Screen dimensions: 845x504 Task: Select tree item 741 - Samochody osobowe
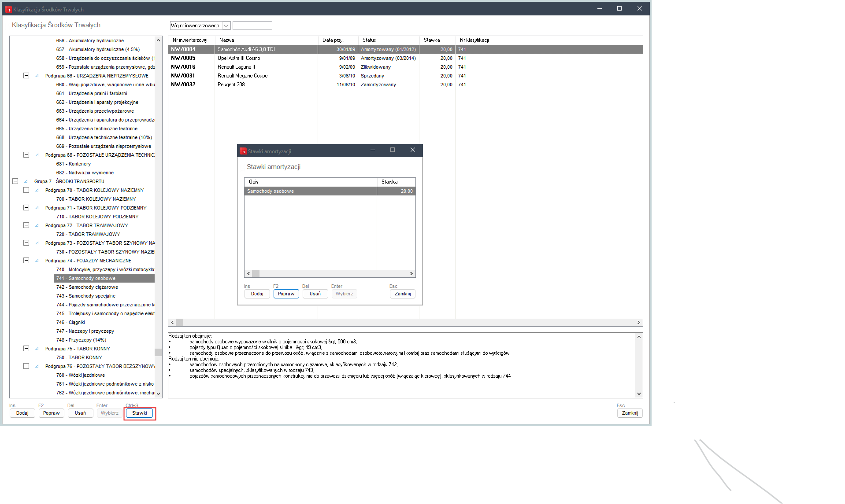click(x=104, y=278)
